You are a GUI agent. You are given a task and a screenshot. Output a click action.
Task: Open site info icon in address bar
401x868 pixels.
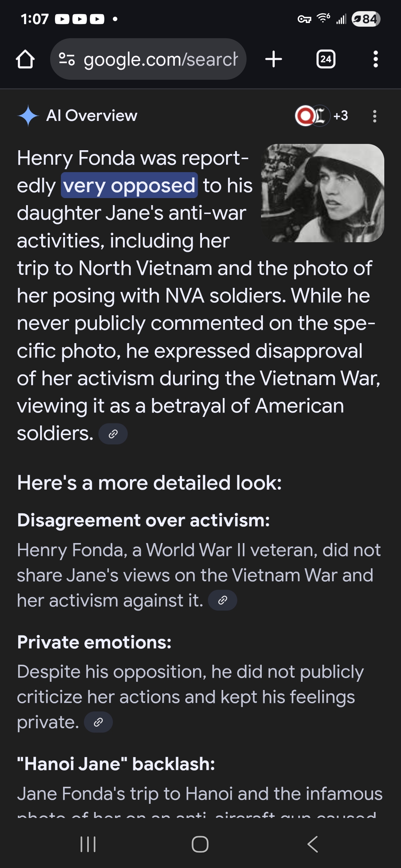coord(67,59)
